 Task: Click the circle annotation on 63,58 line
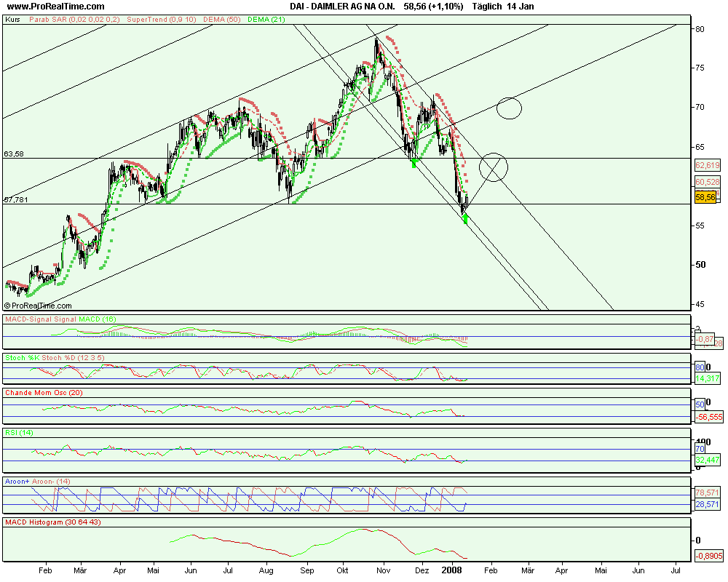click(x=493, y=167)
